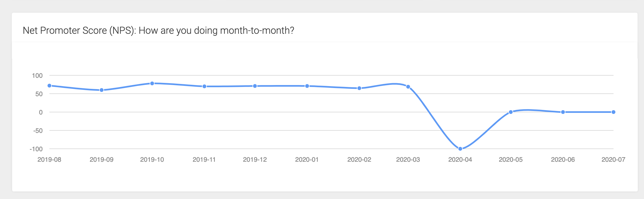The image size is (644, 199).
Task: Click the 2019-10 peak data point
Action: (x=152, y=83)
